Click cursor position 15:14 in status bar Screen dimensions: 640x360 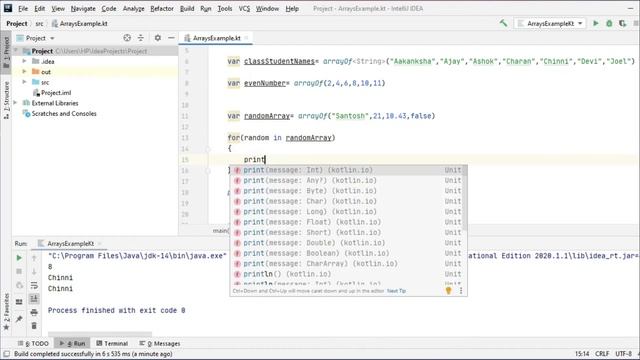tap(582, 354)
